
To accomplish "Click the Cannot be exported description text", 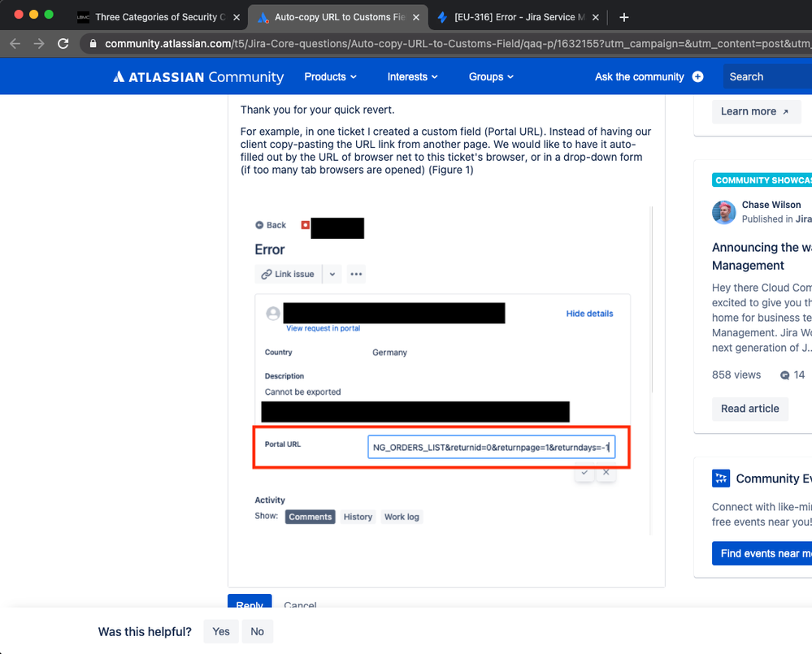I will pos(302,392).
